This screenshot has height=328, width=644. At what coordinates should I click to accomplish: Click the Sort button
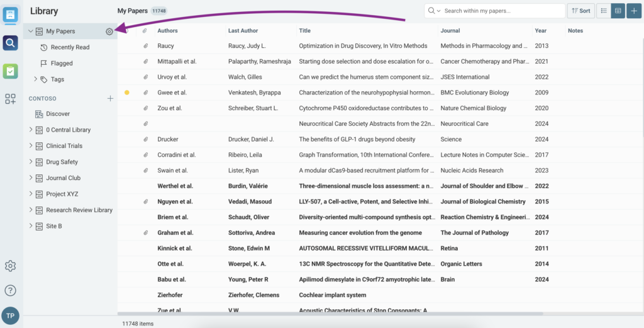(580, 11)
